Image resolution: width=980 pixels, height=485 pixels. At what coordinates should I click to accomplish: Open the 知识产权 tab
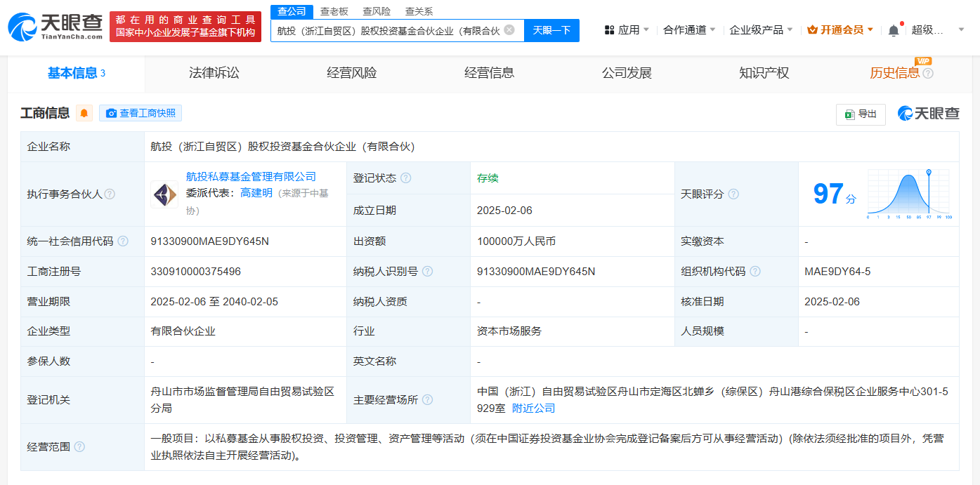[x=763, y=72]
